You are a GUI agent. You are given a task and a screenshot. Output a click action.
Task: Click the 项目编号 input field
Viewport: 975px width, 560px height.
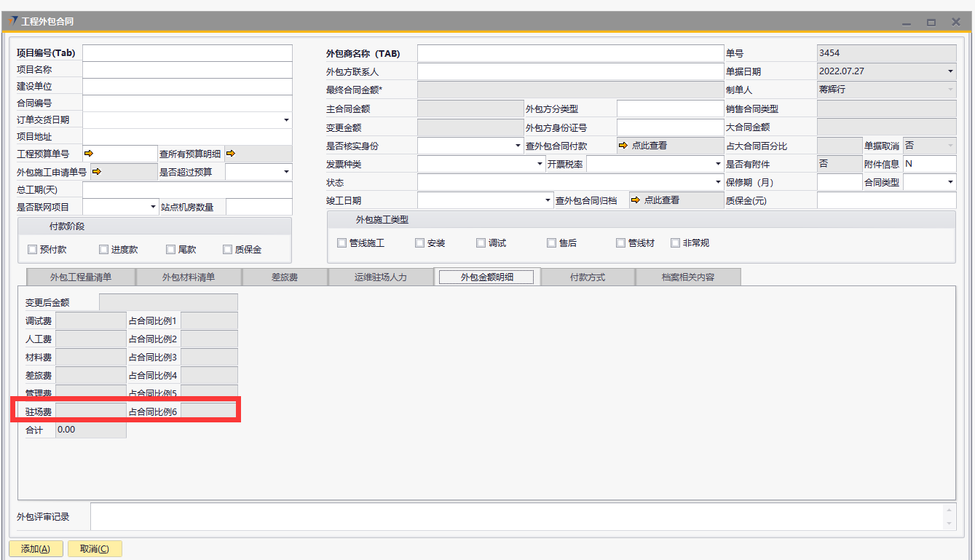[x=186, y=53]
